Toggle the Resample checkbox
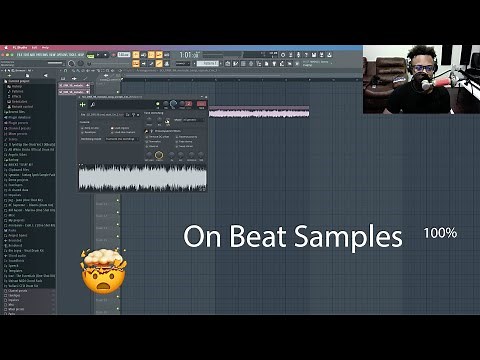 pos(89,132)
